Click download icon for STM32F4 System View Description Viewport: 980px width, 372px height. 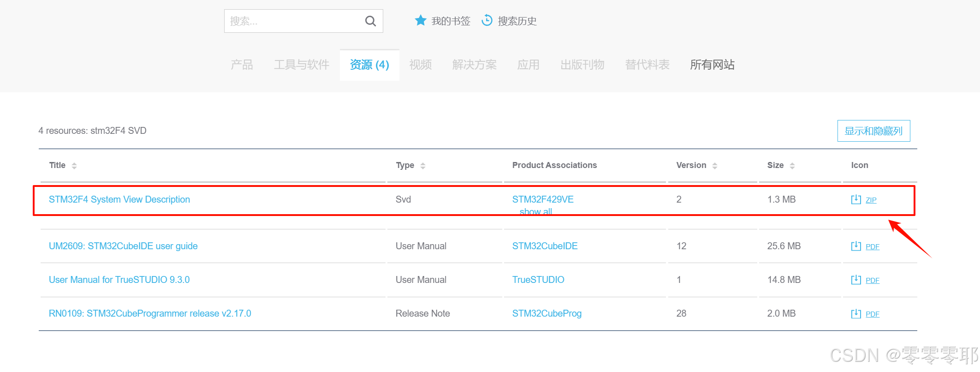pyautogui.click(x=856, y=199)
